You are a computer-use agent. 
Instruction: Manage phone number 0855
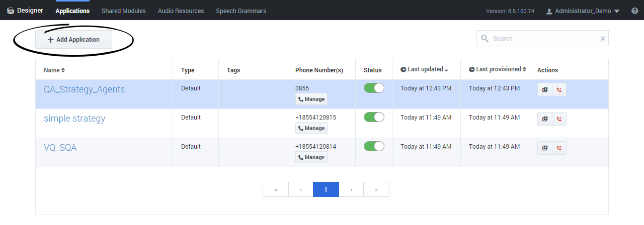(x=311, y=99)
